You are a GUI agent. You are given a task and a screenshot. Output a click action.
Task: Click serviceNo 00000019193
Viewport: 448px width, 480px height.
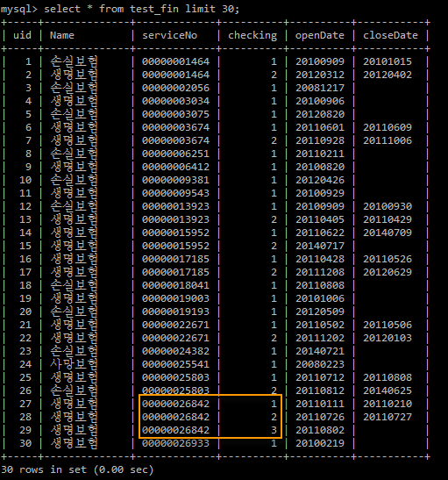176,312
